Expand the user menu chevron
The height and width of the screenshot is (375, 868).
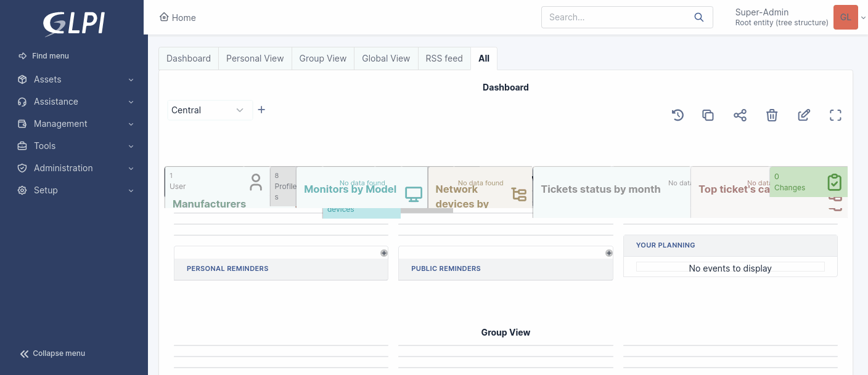click(863, 18)
